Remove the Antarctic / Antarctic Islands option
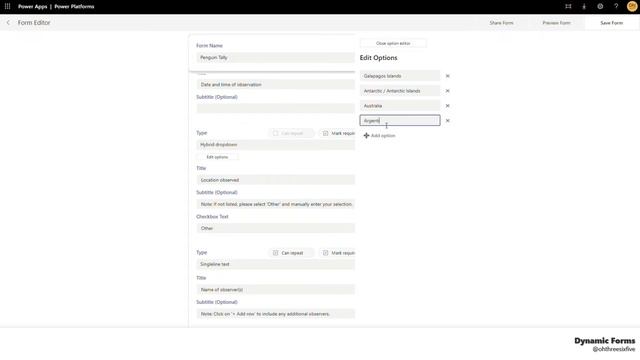Screen dimensions: 640x360 pyautogui.click(x=447, y=91)
